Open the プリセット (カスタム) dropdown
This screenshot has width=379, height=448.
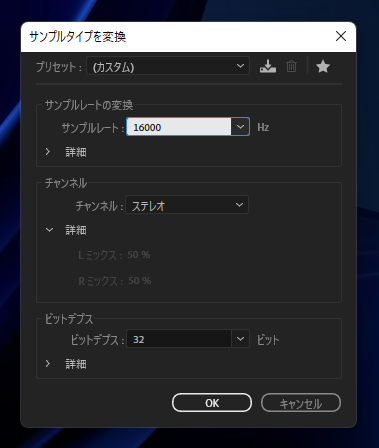(x=168, y=66)
